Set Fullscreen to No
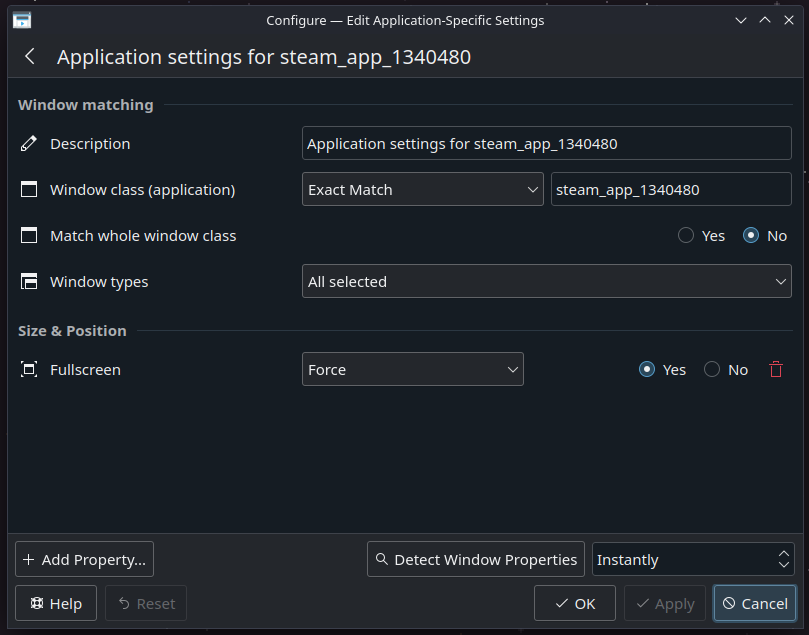Screen dimensions: 809x635 pos(712,370)
